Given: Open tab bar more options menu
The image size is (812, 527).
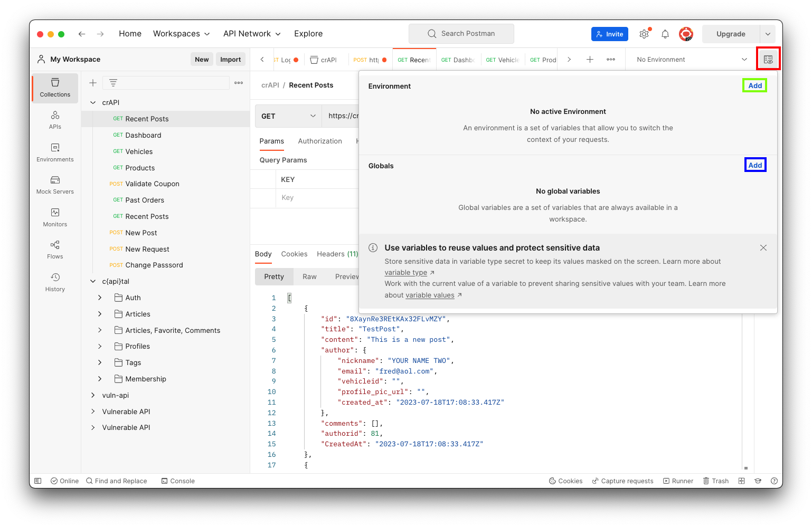Looking at the screenshot, I should (x=611, y=60).
